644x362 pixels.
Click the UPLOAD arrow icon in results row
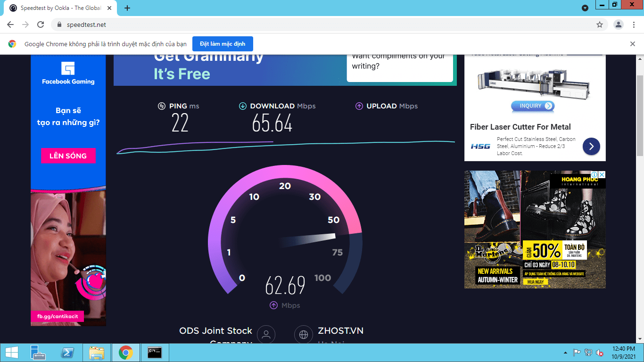pos(359,106)
